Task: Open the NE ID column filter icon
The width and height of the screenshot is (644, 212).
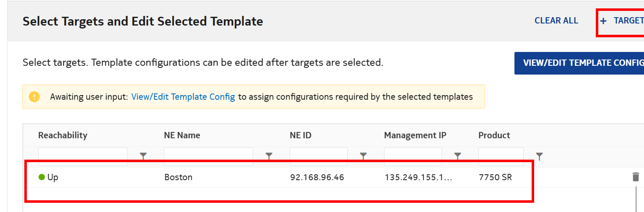Action: [x=364, y=156]
